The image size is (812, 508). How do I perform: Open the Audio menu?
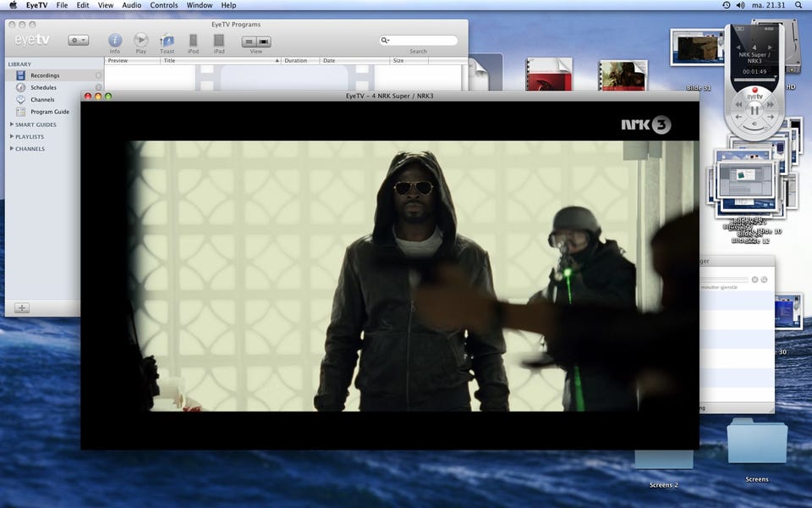(132, 5)
